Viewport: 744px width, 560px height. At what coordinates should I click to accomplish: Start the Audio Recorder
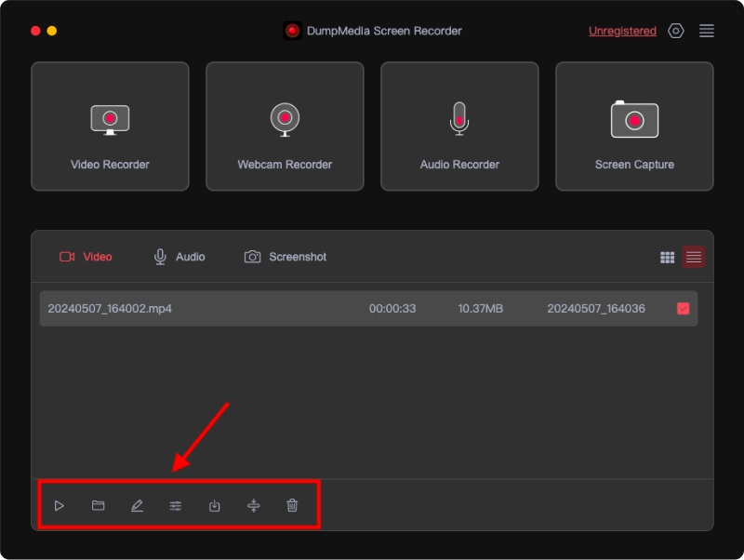[459, 127]
